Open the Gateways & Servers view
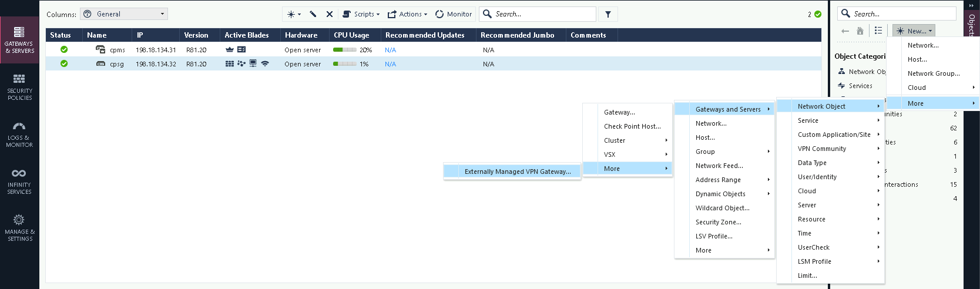The height and width of the screenshot is (289, 980). (19, 39)
